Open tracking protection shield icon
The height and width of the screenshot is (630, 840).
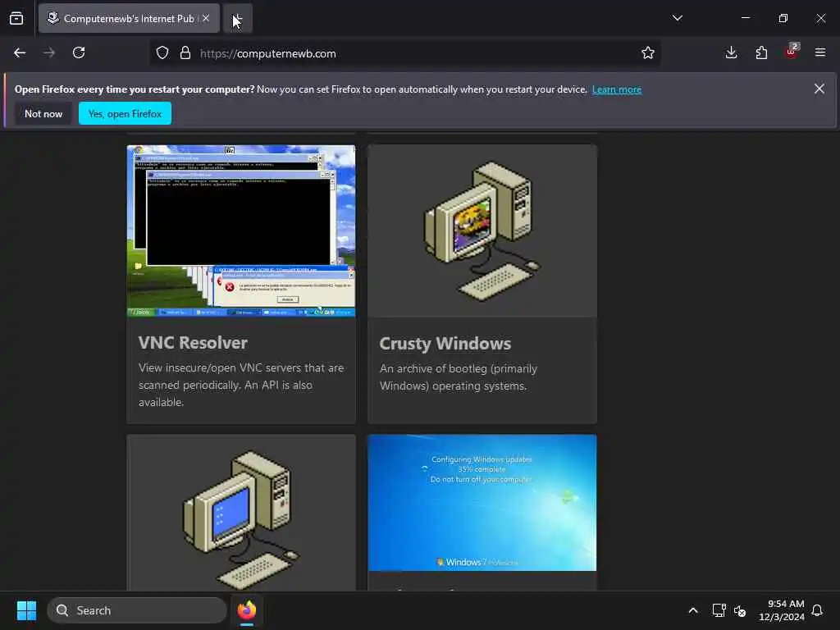(162, 53)
